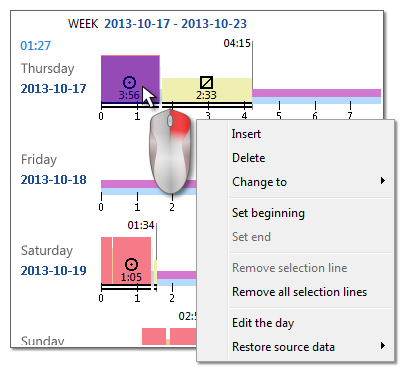The width and height of the screenshot is (405, 372).
Task: Open the Restore source data entry
Action: coord(283,347)
